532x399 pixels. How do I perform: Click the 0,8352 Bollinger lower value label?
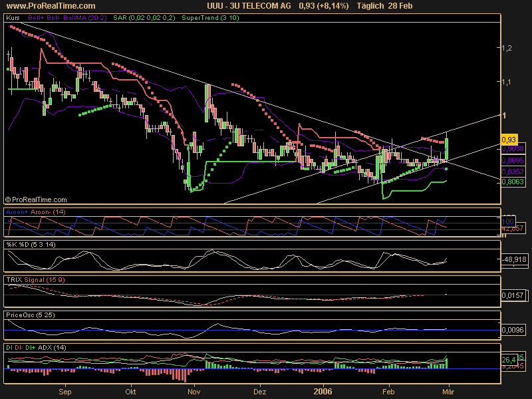(513, 172)
